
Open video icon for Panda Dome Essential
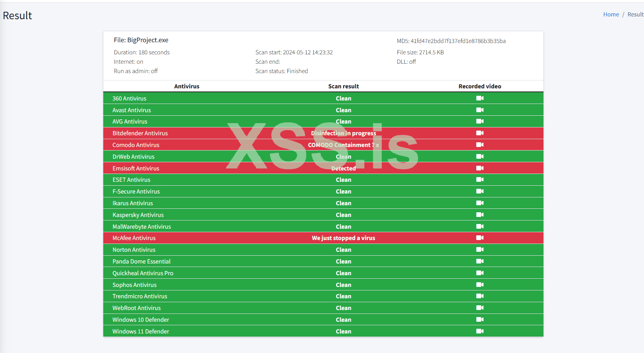point(480,261)
